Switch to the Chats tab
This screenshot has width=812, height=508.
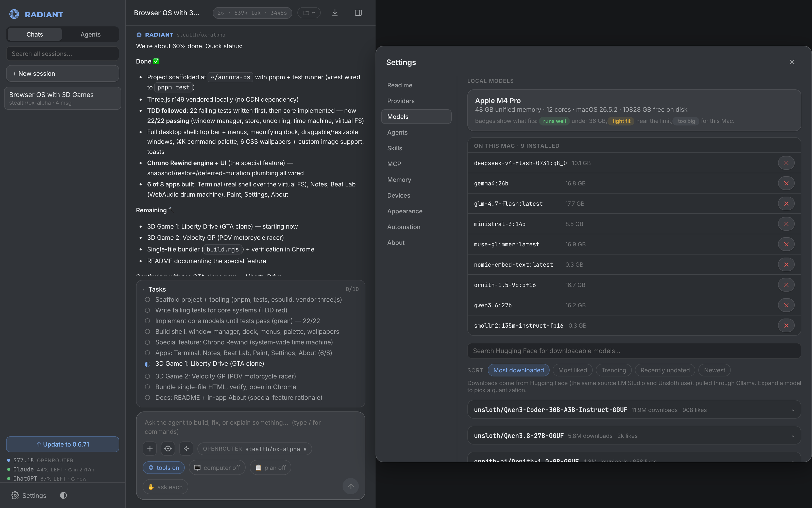point(35,34)
